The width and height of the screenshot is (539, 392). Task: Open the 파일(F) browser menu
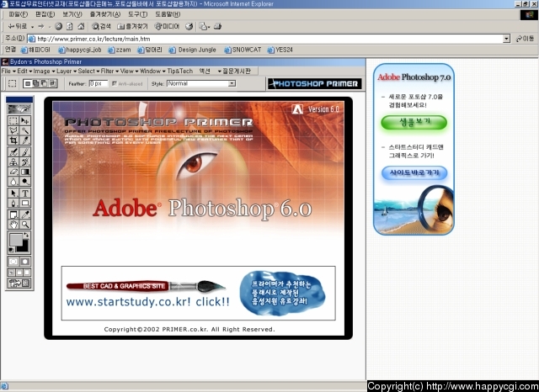[x=18, y=14]
